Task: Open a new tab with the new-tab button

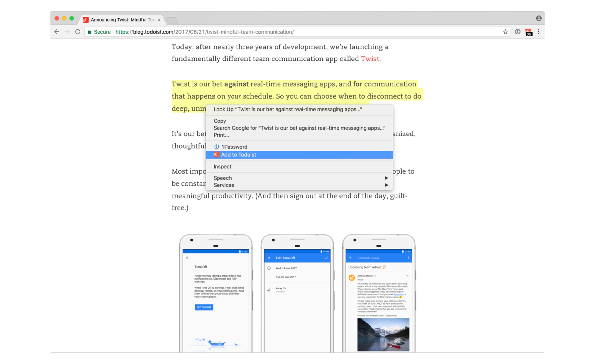Action: pos(172,20)
